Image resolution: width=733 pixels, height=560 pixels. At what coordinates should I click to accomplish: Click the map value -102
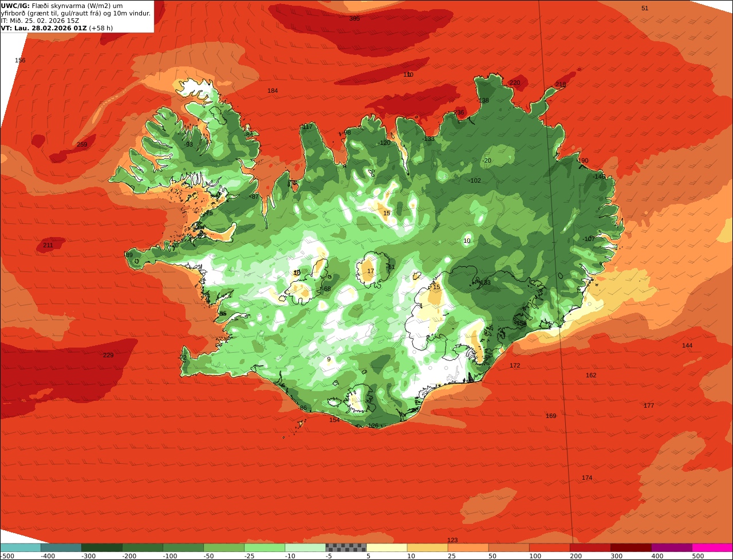pyautogui.click(x=475, y=180)
